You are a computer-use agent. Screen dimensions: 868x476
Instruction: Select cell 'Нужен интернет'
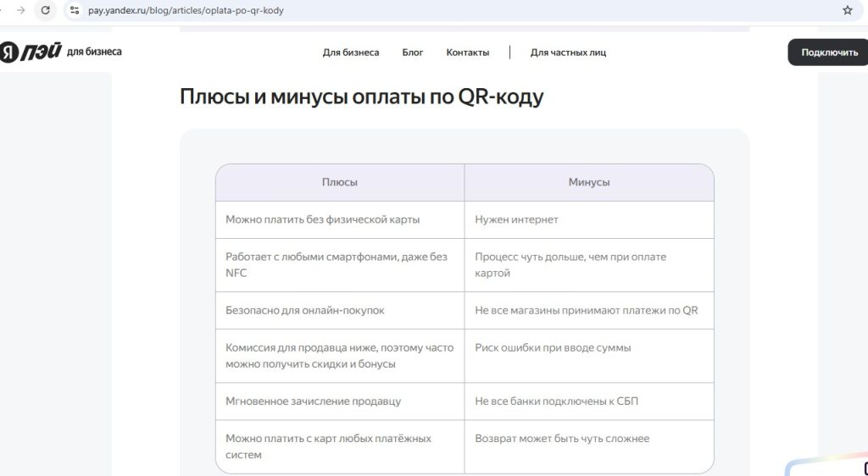pos(589,219)
